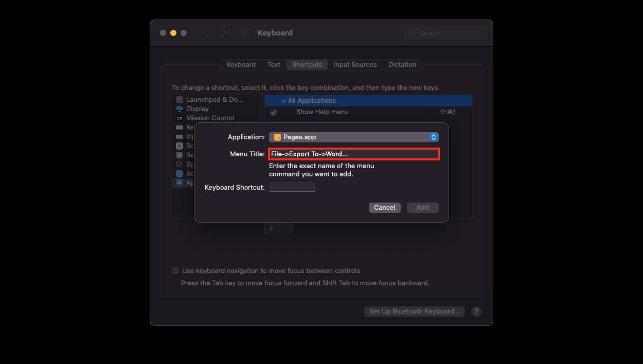Screen dimensions: 643x364
Task: Toggle the Show Help menu checkbox
Action: tap(274, 112)
